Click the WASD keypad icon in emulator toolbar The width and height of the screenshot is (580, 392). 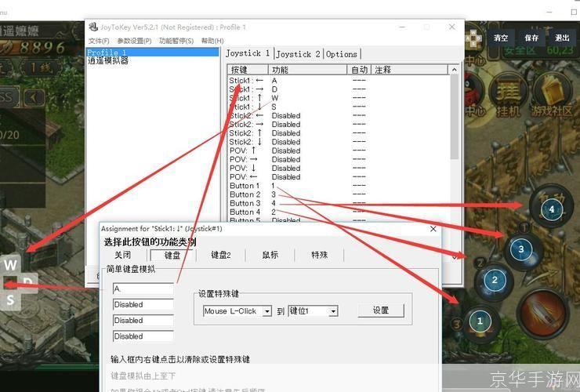[x=473, y=38]
